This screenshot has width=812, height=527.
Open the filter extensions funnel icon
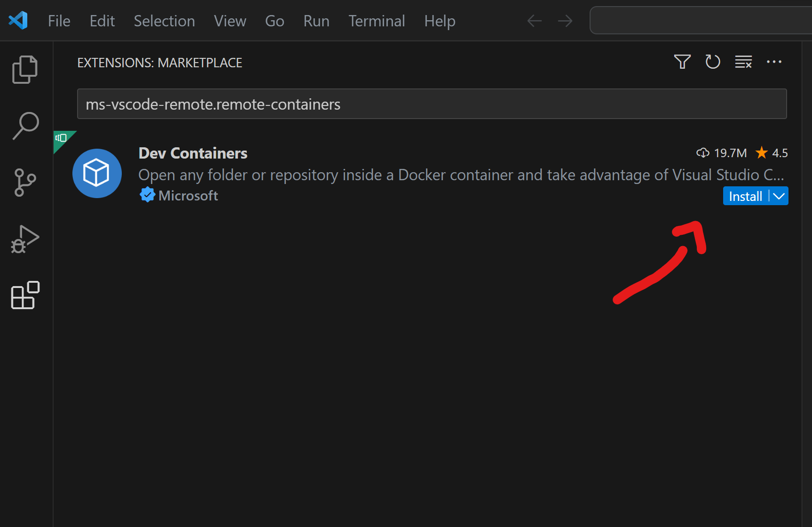click(682, 62)
